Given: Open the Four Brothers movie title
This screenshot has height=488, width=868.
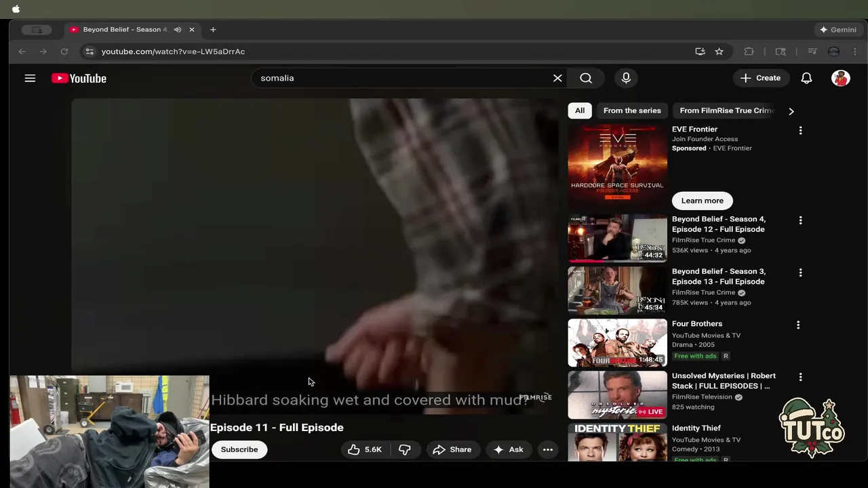Looking at the screenshot, I should tap(697, 324).
